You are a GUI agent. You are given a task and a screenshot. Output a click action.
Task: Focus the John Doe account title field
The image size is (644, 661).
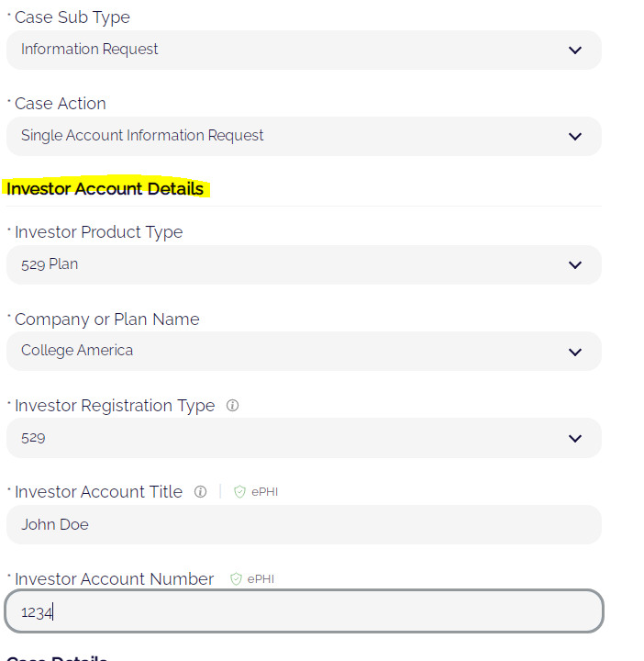click(304, 524)
